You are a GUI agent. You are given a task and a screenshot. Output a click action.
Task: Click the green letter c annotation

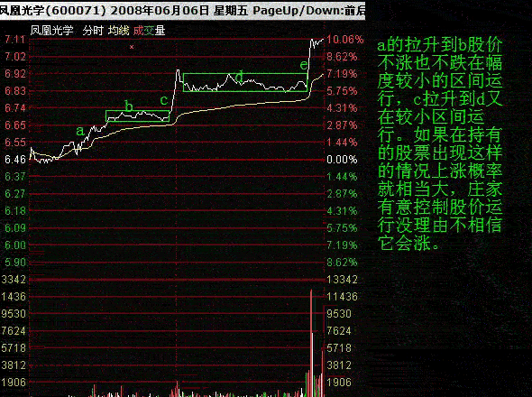163,100
